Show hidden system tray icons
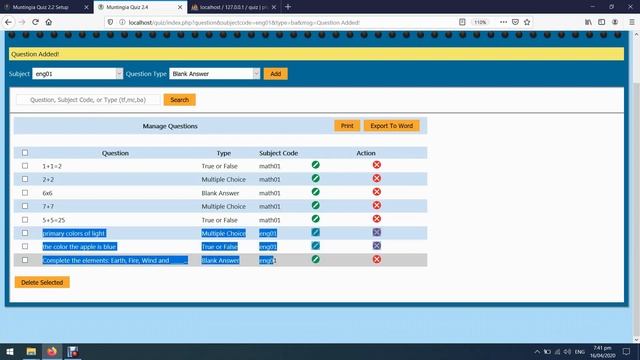The width and height of the screenshot is (640, 360). (537, 351)
